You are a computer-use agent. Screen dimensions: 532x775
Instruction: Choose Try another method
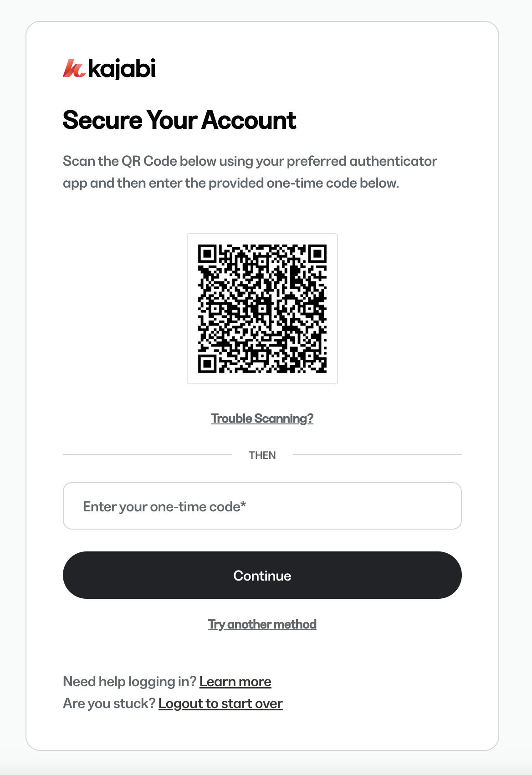(262, 624)
